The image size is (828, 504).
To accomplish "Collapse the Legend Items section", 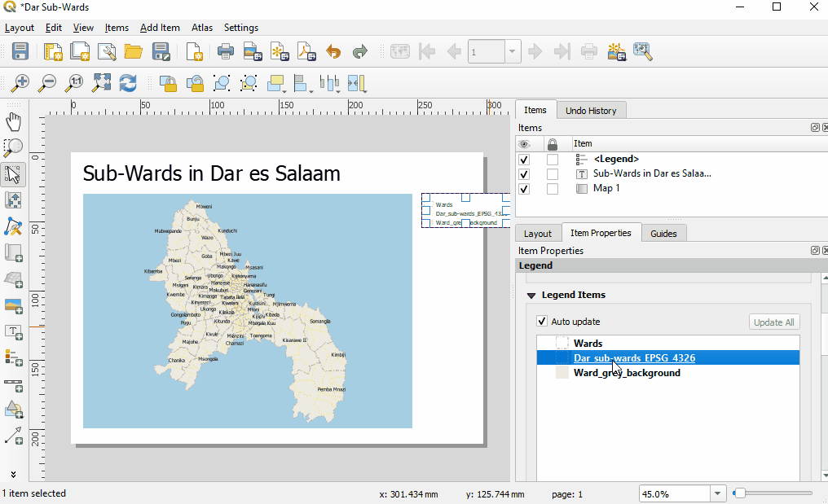I will point(531,296).
